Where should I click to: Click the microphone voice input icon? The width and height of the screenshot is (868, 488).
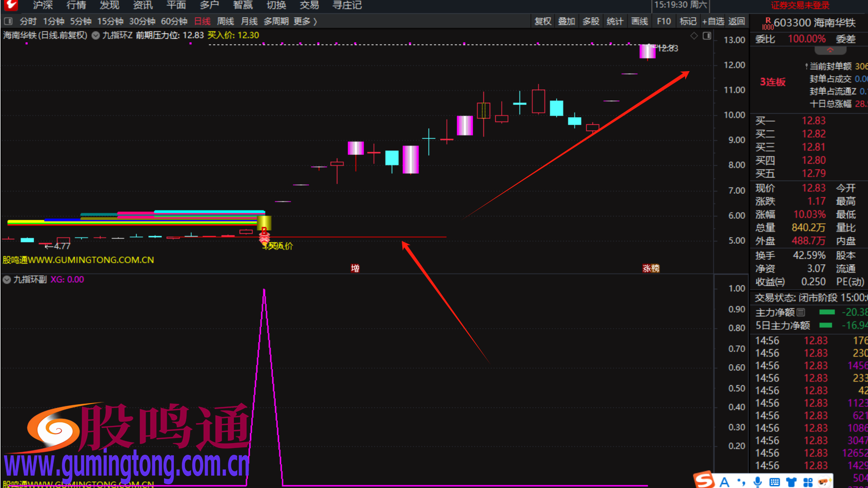757,481
